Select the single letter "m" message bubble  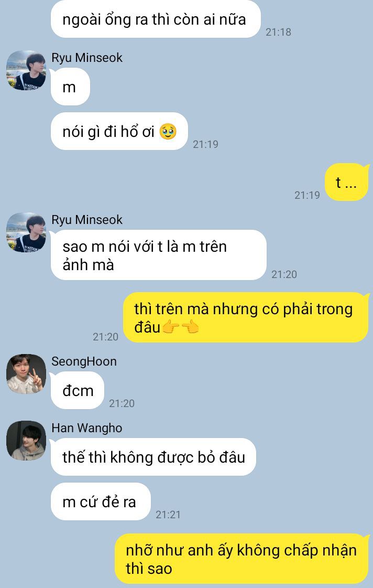coord(70,87)
